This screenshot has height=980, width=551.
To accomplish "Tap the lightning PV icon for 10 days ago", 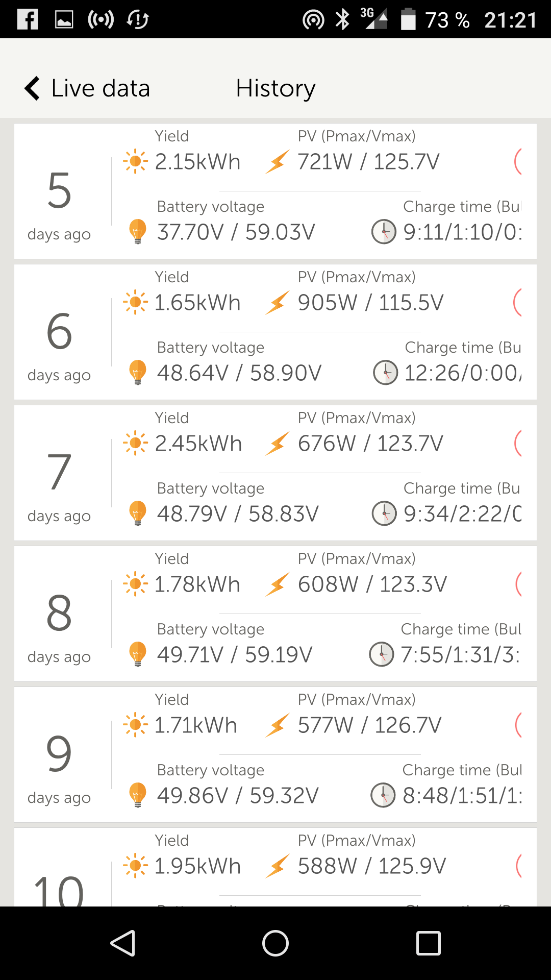I will [x=278, y=866].
